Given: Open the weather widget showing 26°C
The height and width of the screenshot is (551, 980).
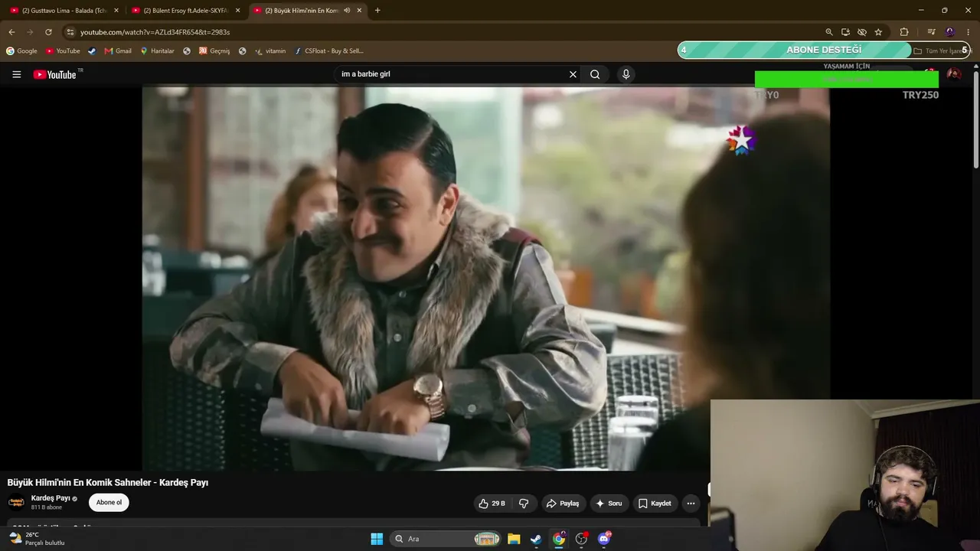Looking at the screenshot, I should tap(35, 539).
